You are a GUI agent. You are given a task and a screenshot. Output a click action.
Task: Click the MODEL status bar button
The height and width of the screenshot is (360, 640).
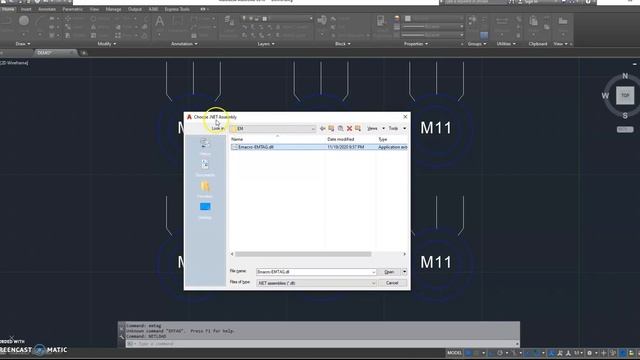coord(454,353)
